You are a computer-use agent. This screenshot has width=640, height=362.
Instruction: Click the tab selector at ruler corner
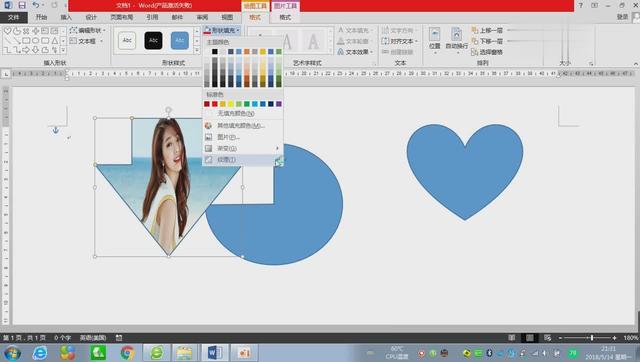point(6,74)
